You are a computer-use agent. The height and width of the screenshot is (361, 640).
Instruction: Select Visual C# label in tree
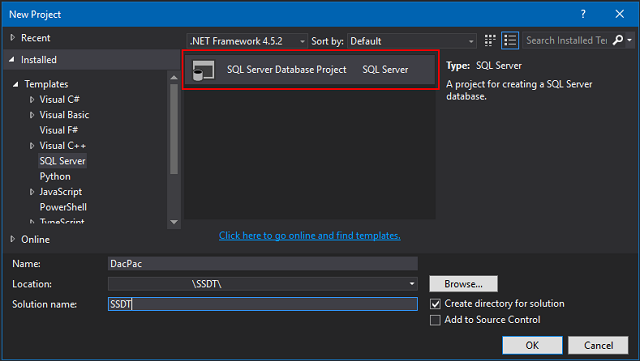59,99
